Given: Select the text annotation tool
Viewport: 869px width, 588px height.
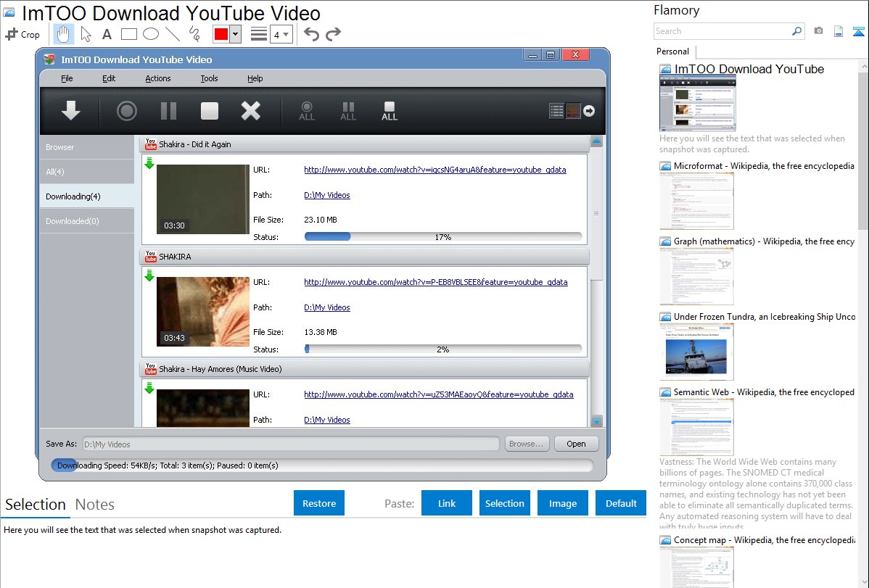Looking at the screenshot, I should click(x=107, y=34).
